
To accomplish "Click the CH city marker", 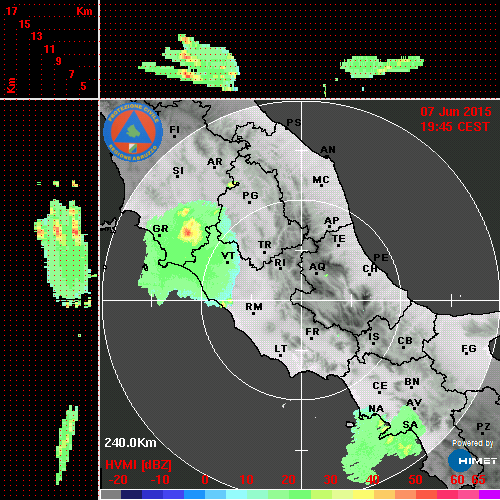I will 370,269.
